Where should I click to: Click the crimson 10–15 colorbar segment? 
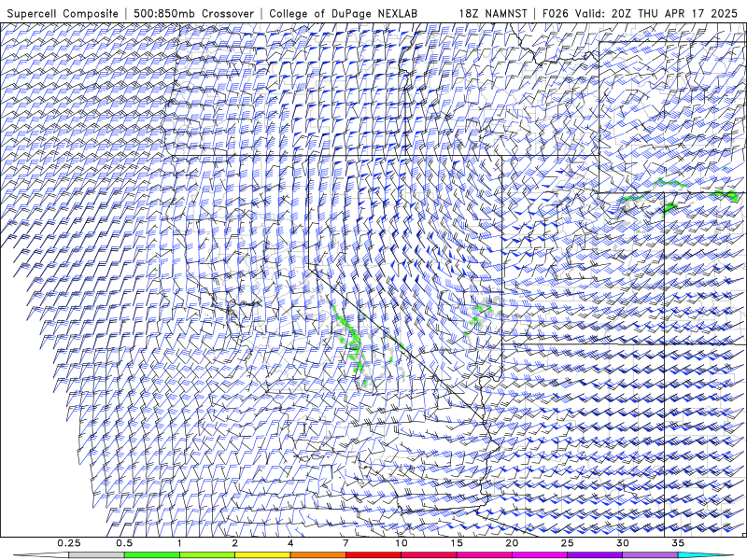pos(429,555)
